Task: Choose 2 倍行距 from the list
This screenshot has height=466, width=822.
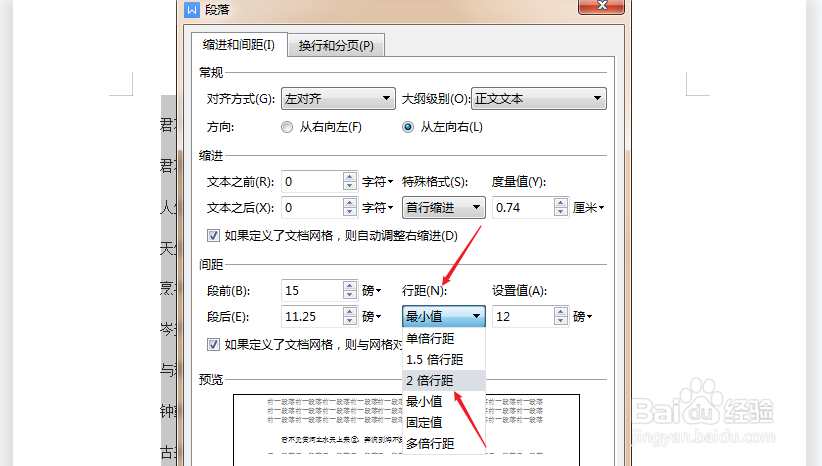Action: click(x=444, y=381)
